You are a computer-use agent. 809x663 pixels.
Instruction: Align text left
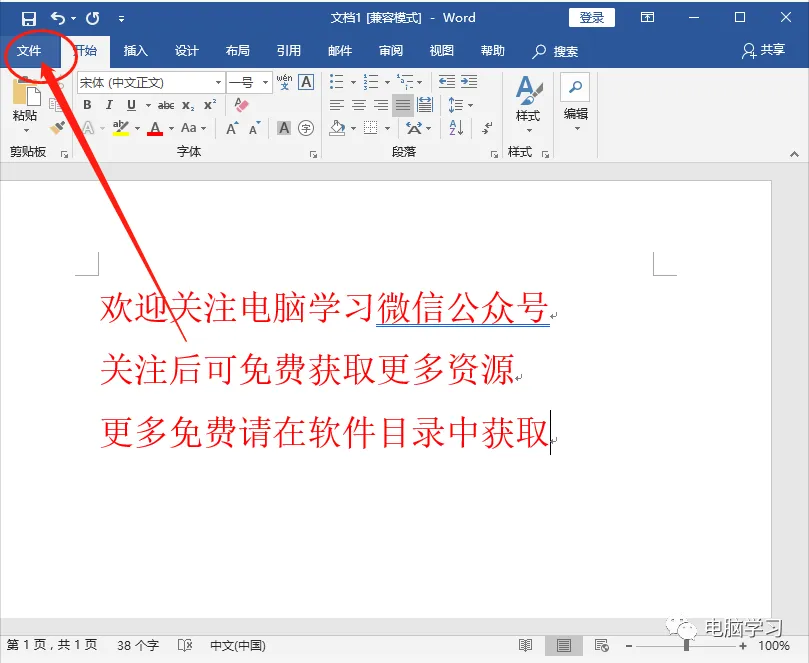pos(336,105)
